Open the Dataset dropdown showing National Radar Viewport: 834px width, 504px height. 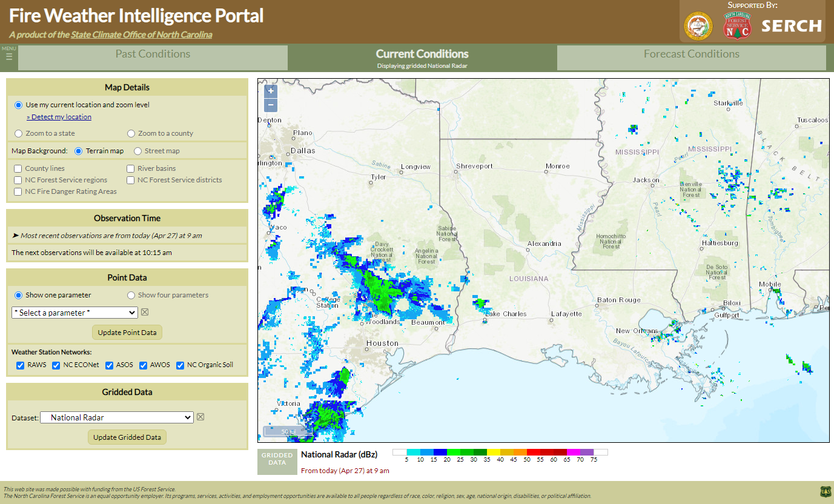[x=116, y=417]
